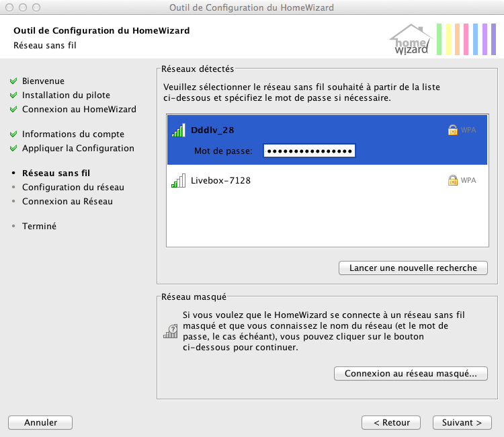Click the Installation du pilote step

[66, 95]
